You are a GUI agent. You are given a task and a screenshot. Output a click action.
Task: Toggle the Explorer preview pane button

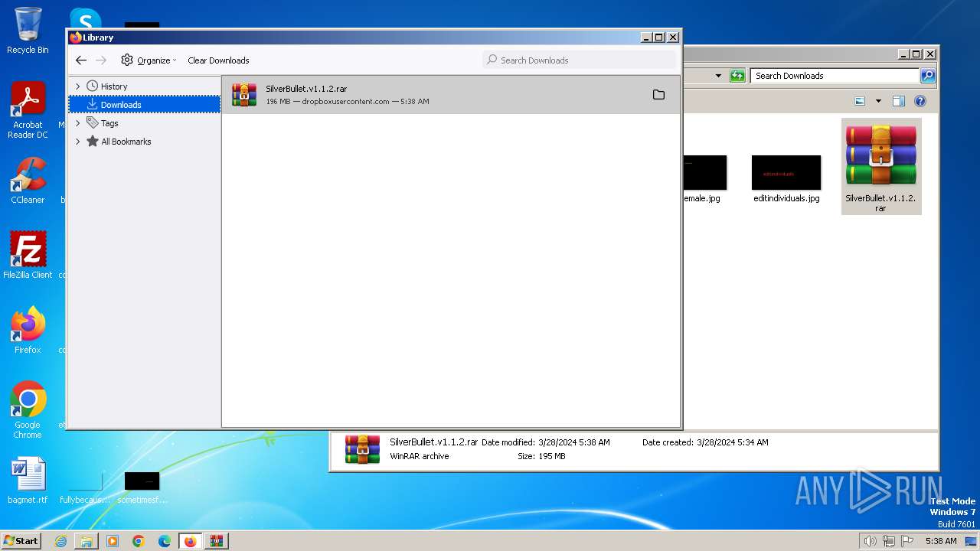tap(899, 101)
